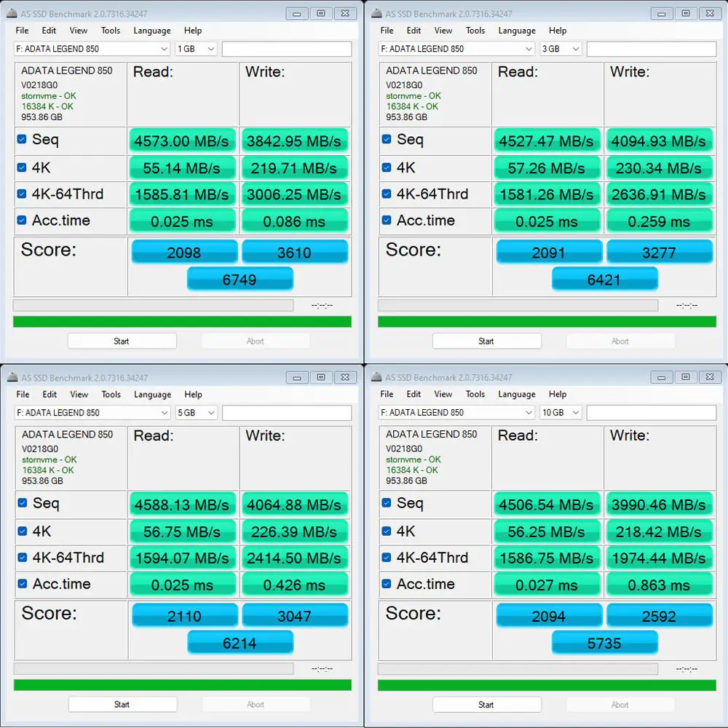Uncheck Seq test in the 10 GB window
This screenshot has width=728, height=728.
click(387, 502)
